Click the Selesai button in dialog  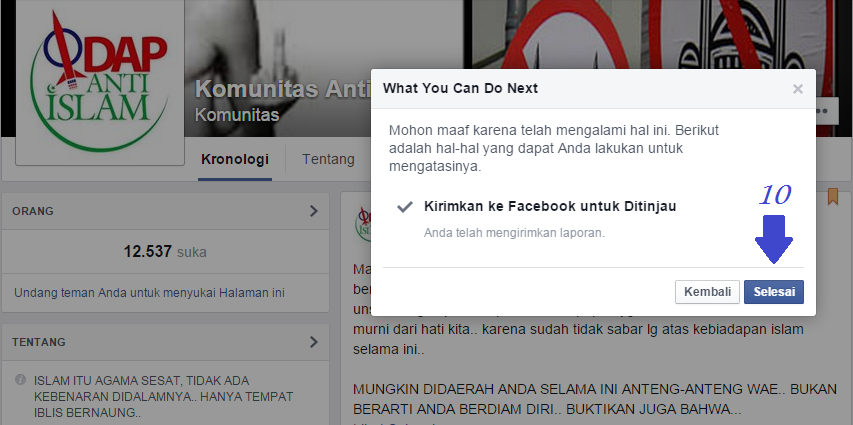pyautogui.click(x=774, y=292)
